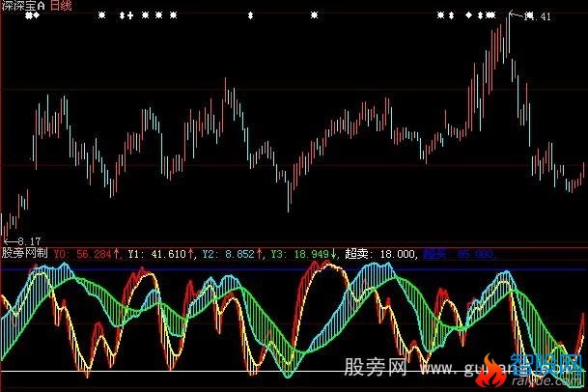Click the 8.17 low price label
This screenshot has width=588, height=392.
click(x=29, y=240)
